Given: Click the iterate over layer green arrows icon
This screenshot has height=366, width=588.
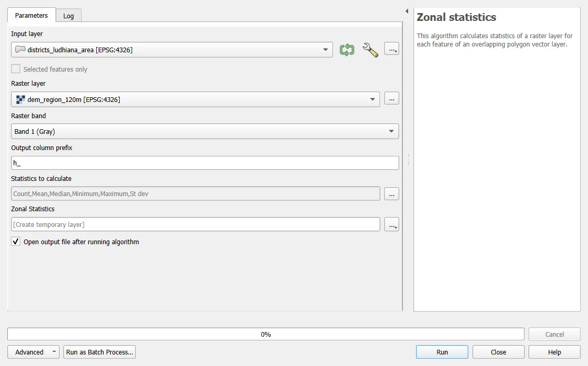Looking at the screenshot, I should [x=347, y=50].
